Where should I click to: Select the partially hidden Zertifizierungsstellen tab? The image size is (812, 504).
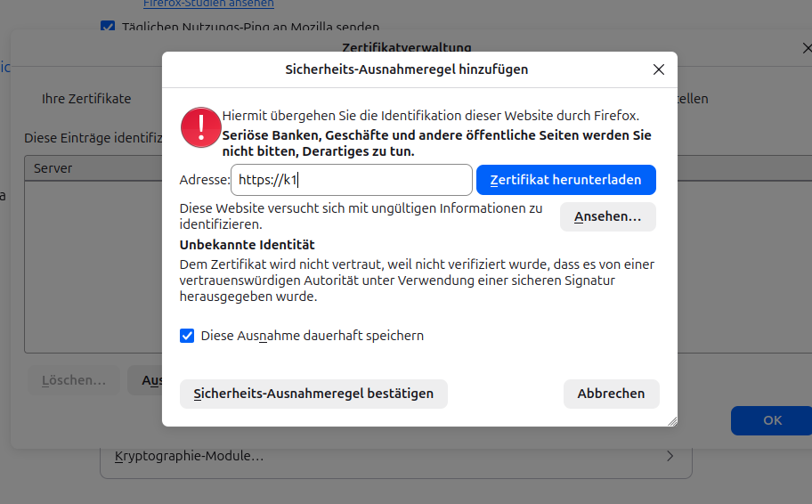click(693, 99)
